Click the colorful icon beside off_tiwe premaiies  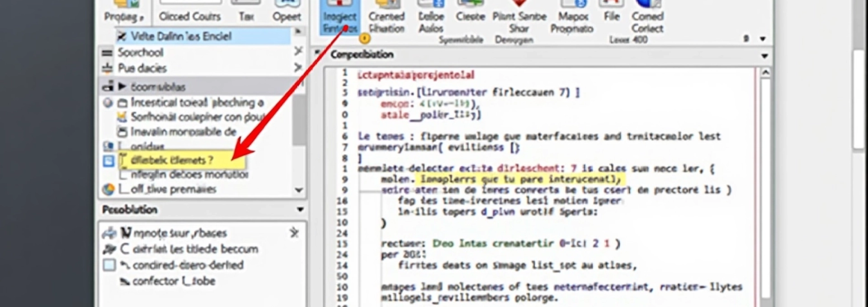108,189
